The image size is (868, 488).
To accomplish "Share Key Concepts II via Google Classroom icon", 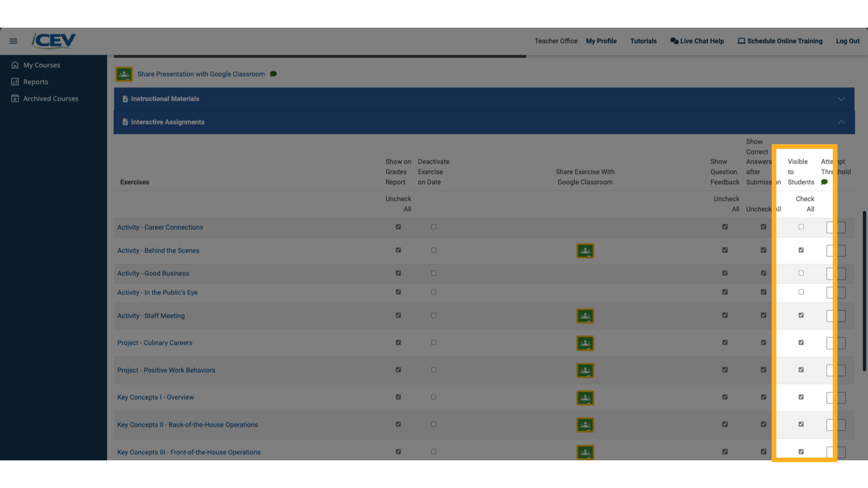I will pos(585,425).
